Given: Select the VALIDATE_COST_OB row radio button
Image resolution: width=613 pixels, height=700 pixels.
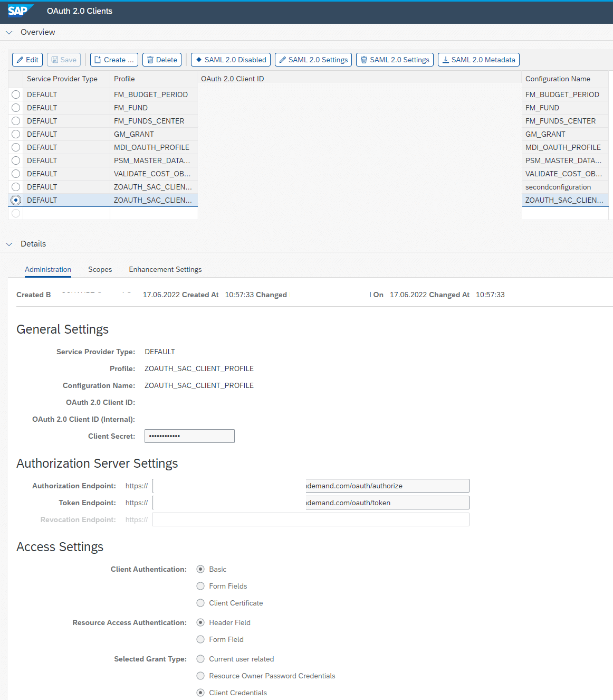Looking at the screenshot, I should (x=16, y=174).
